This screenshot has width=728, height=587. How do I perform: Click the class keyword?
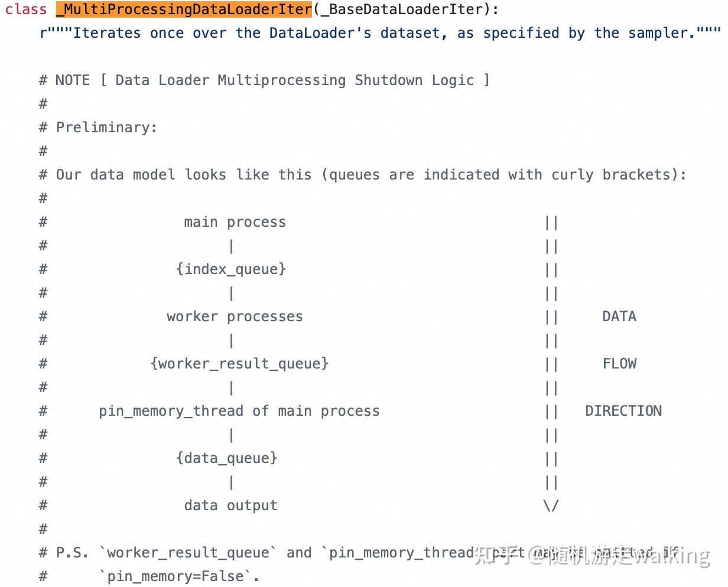(26, 9)
